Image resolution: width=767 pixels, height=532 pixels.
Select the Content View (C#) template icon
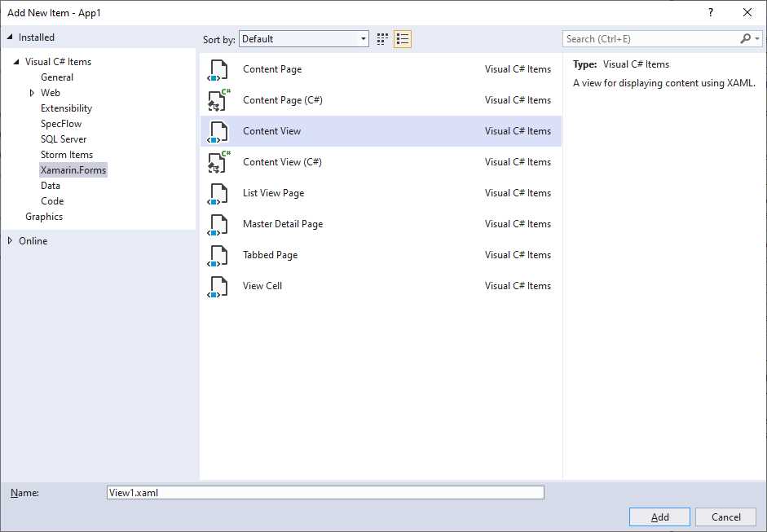point(218,162)
